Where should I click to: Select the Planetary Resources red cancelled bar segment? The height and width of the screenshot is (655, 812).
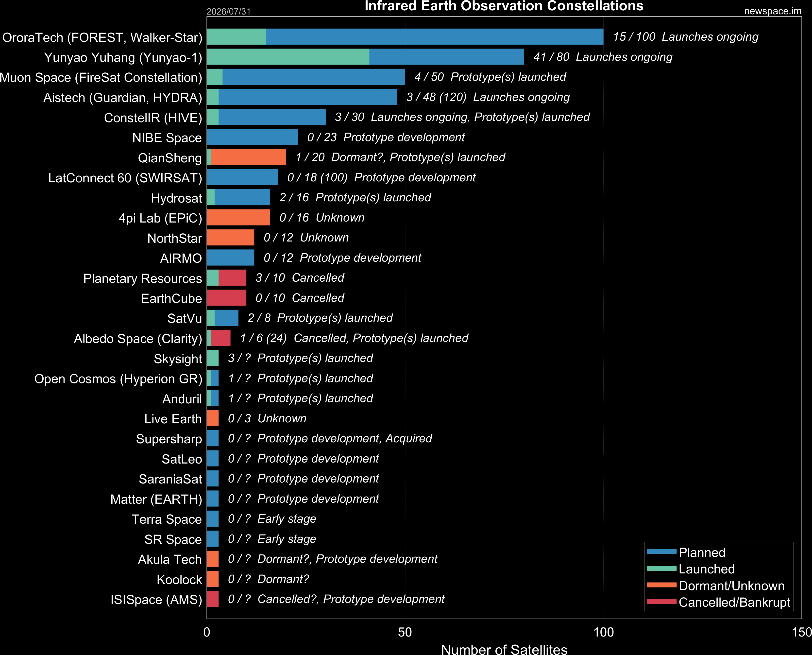tap(232, 278)
